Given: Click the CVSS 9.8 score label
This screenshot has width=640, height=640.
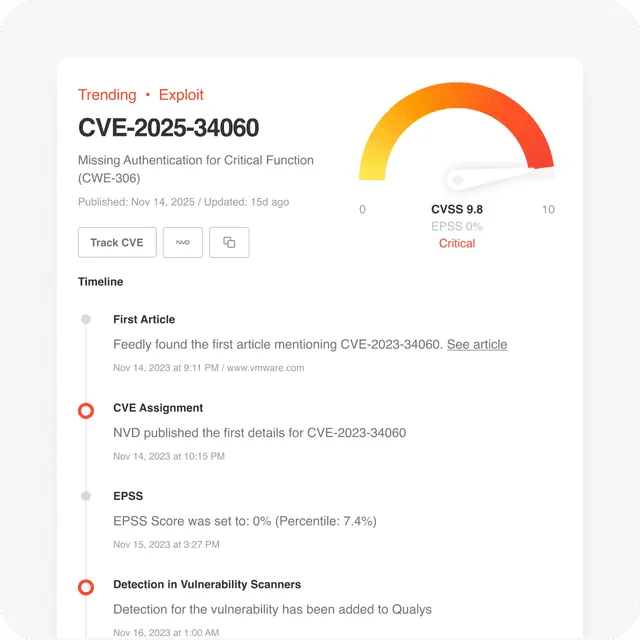Looking at the screenshot, I should 457,209.
